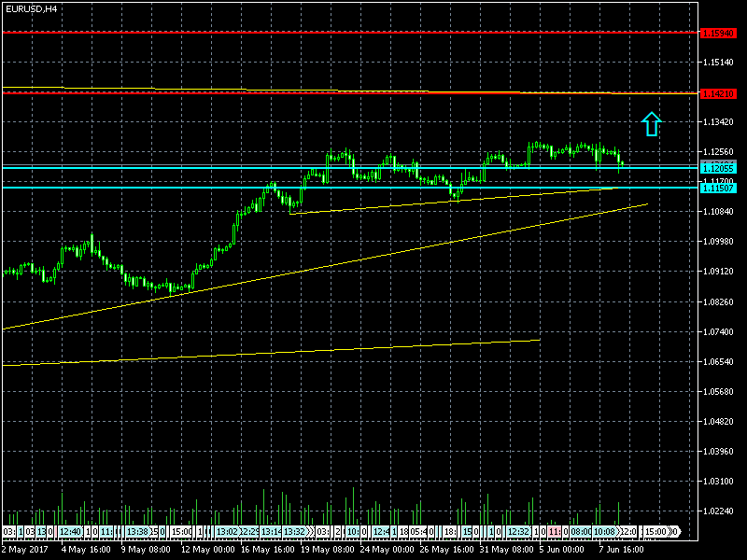
Task: Click the 13:14 event marker
Action: click(x=272, y=531)
